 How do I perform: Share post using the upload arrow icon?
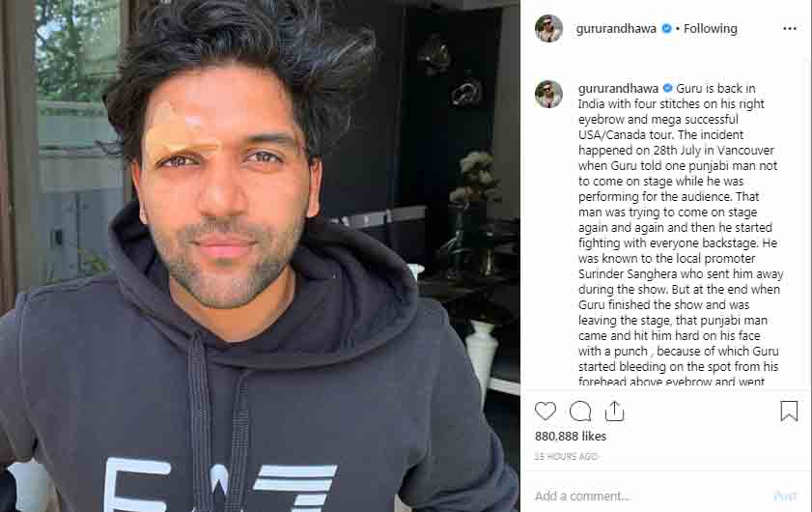point(614,411)
